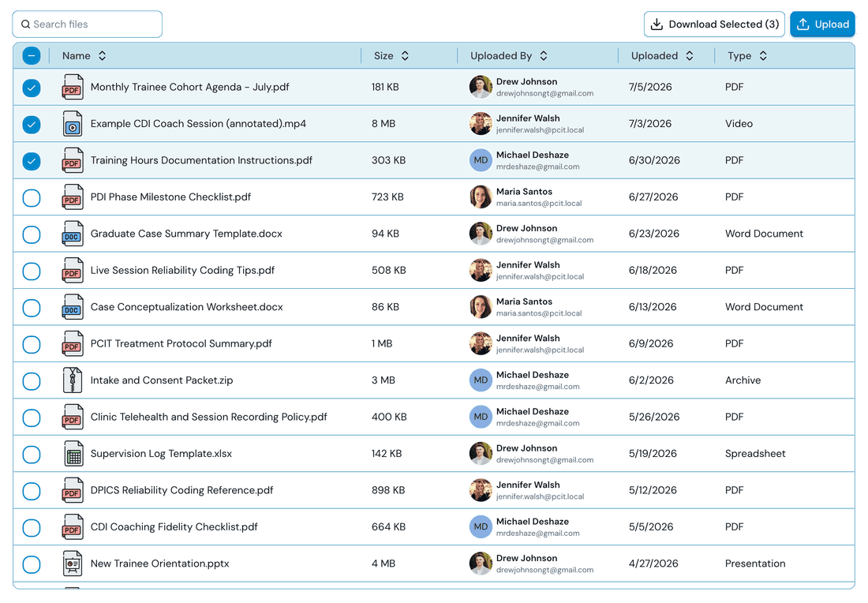Viewport: 868px width, 603px height.
Task: Click Drew Johnson's avatar in the 7/5/2026 row
Action: coord(481,87)
